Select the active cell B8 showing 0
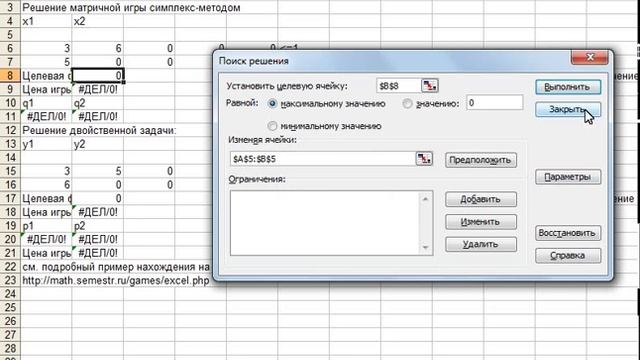This screenshot has width=640, height=360. tap(98, 76)
